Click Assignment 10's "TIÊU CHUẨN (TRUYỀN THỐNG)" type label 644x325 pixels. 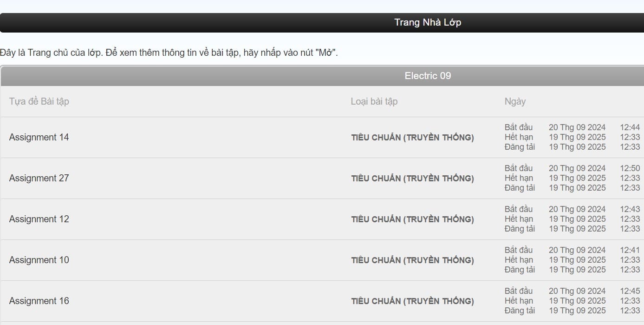coord(412,260)
